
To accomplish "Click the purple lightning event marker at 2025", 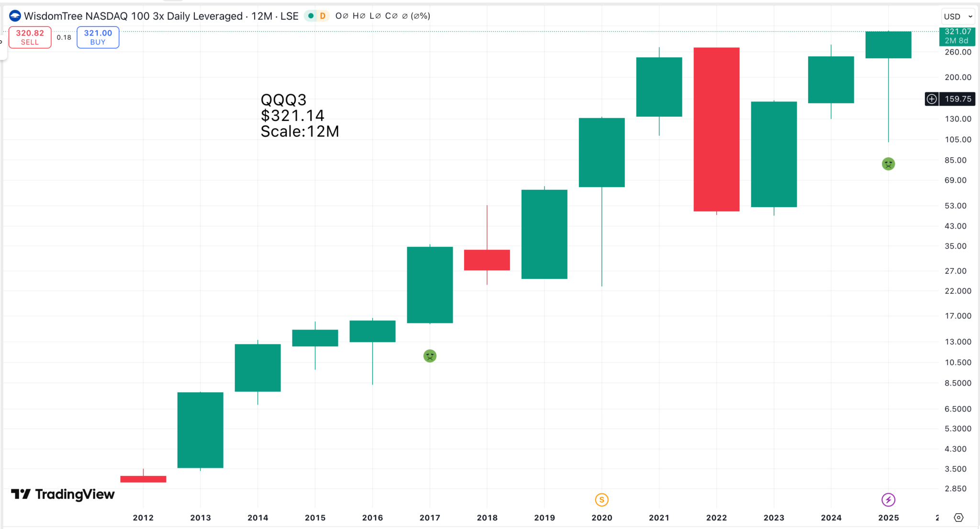I will [888, 500].
